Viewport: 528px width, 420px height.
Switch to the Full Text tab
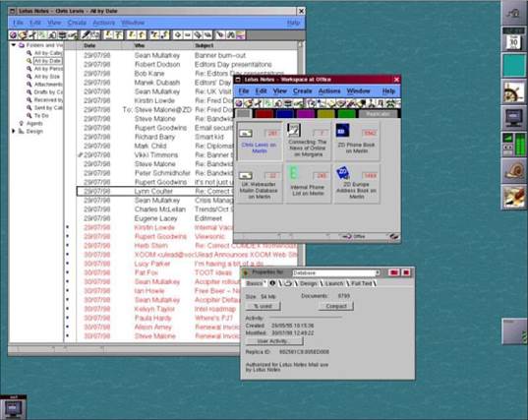pyautogui.click(x=361, y=283)
